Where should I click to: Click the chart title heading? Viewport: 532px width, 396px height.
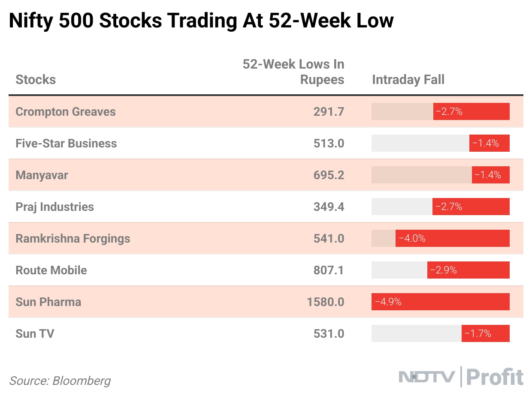(201, 21)
